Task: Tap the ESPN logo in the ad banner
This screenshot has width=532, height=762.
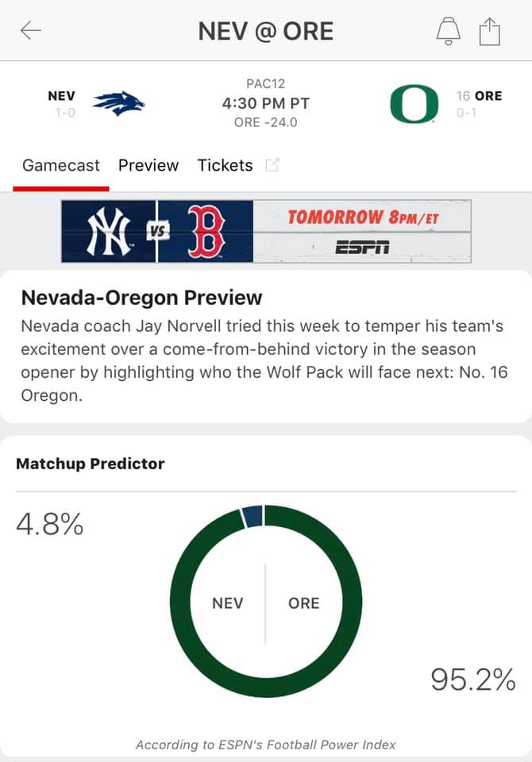Action: pos(362,248)
